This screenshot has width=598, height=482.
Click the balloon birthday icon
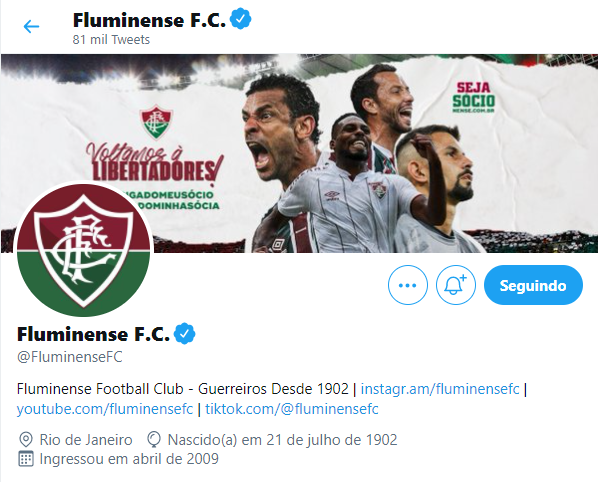coord(154,440)
